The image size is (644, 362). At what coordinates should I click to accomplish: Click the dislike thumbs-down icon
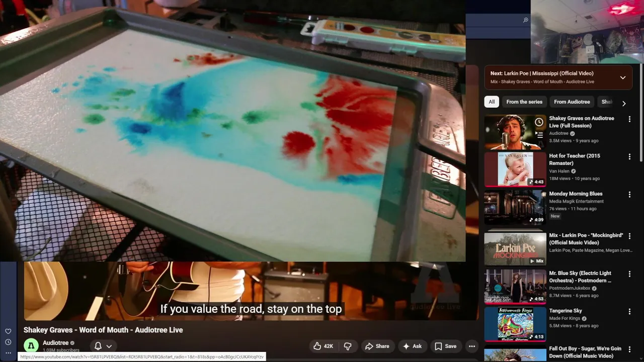(x=348, y=346)
